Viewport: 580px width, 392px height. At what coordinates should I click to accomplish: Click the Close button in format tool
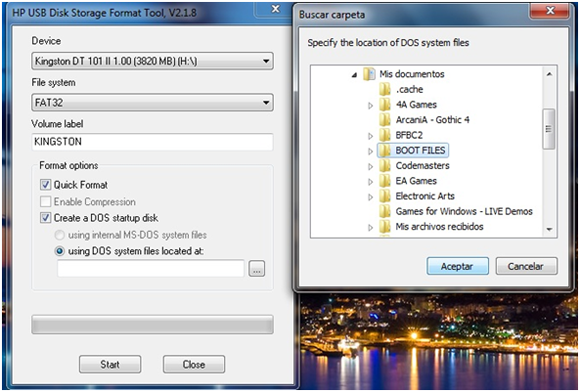coord(194,364)
